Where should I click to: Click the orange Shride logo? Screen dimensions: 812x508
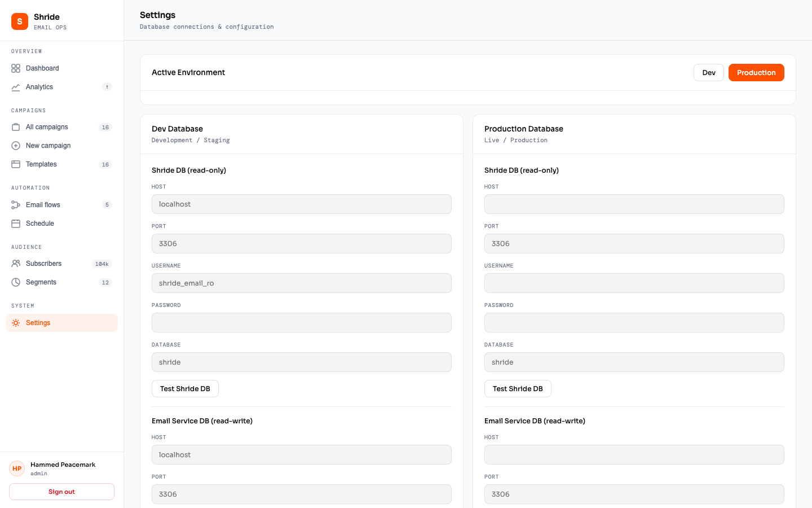pyautogui.click(x=19, y=21)
